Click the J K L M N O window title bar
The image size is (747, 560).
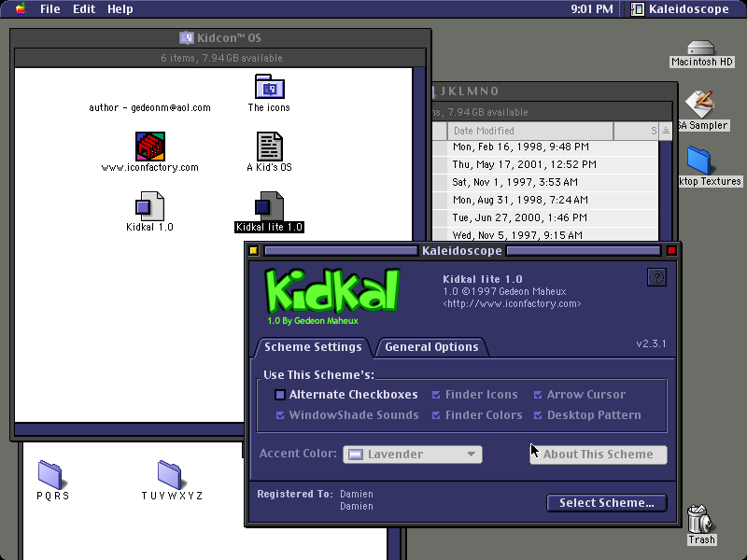pyautogui.click(x=553, y=91)
